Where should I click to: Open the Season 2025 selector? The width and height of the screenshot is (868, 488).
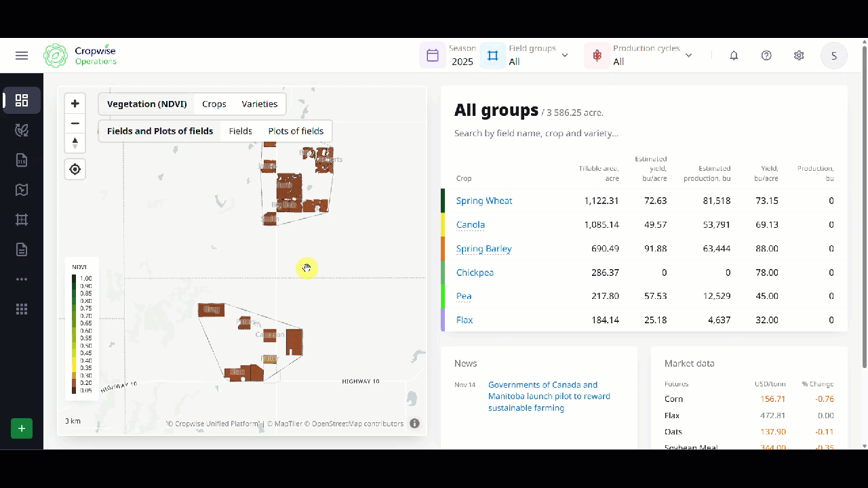(449, 56)
